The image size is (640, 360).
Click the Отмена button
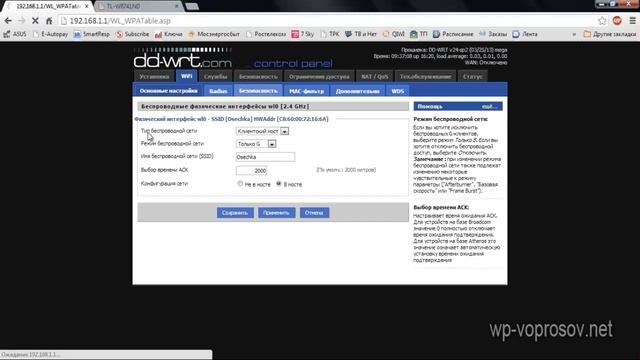click(x=314, y=213)
